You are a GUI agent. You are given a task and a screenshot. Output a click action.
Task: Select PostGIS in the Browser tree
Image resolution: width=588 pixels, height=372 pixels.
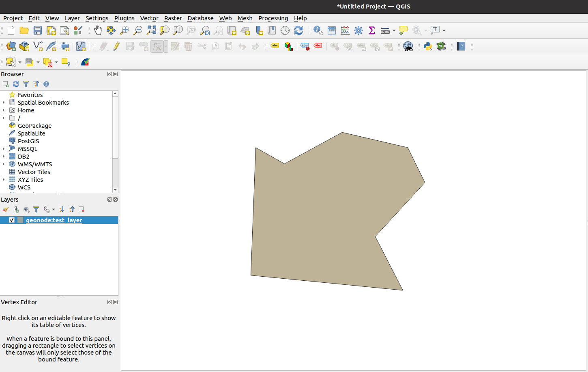[28, 141]
